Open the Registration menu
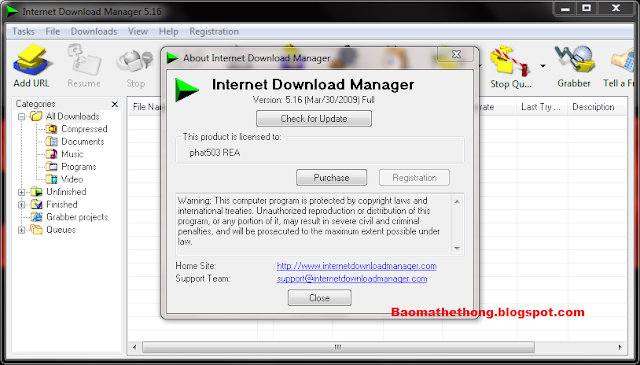The height and width of the screenshot is (365, 640). (x=214, y=31)
